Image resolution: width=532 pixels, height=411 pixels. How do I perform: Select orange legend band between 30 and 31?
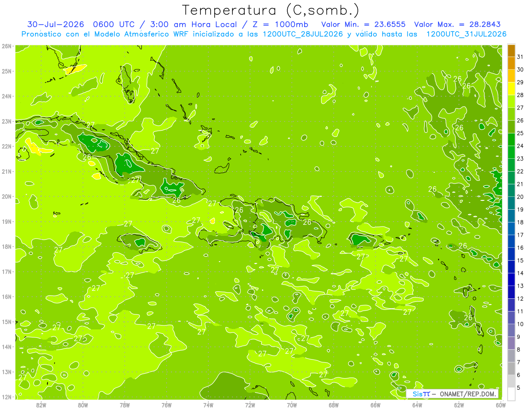(x=511, y=63)
